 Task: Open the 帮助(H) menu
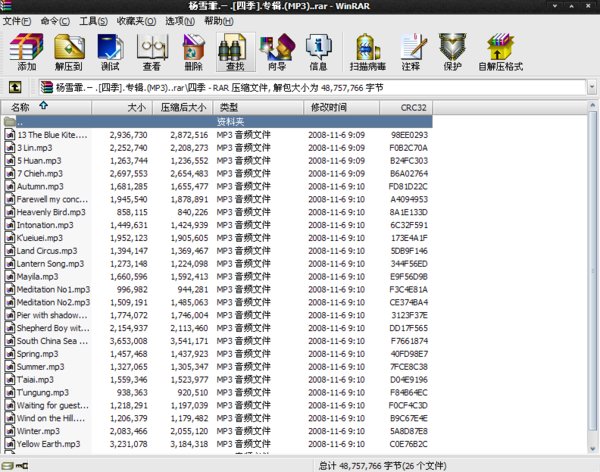point(218,21)
